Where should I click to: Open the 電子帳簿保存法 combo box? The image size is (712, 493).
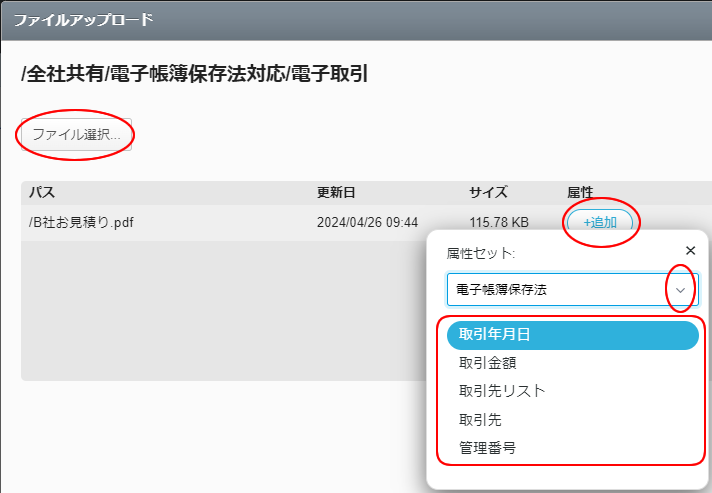tap(572, 290)
